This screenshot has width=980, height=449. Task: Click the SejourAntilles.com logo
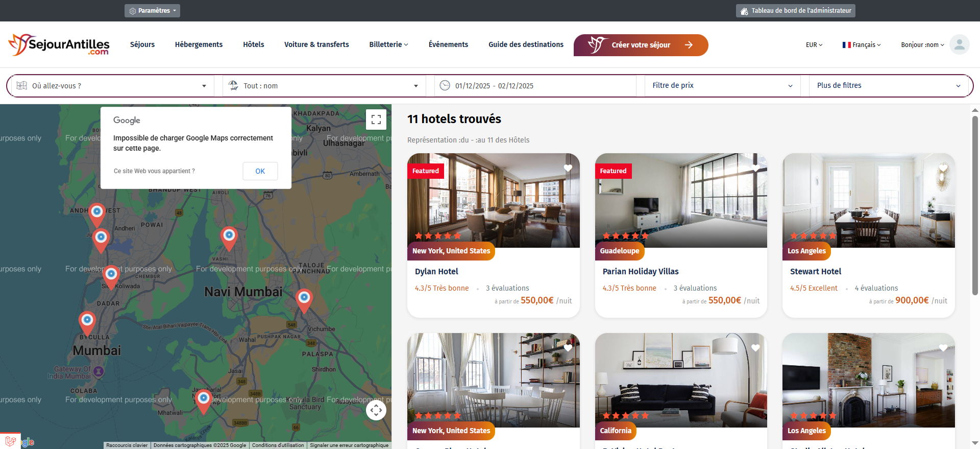click(59, 45)
